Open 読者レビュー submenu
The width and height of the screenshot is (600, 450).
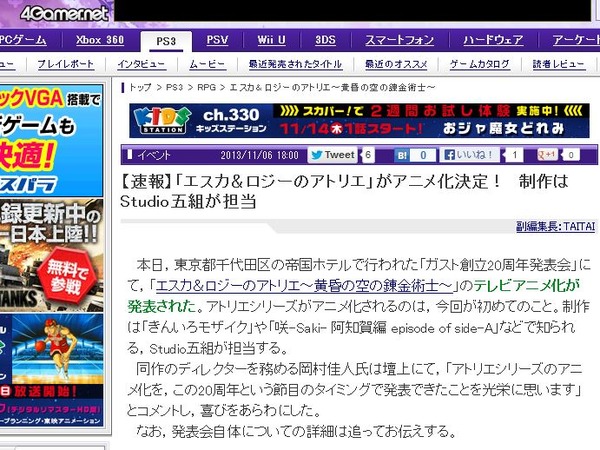[559, 64]
